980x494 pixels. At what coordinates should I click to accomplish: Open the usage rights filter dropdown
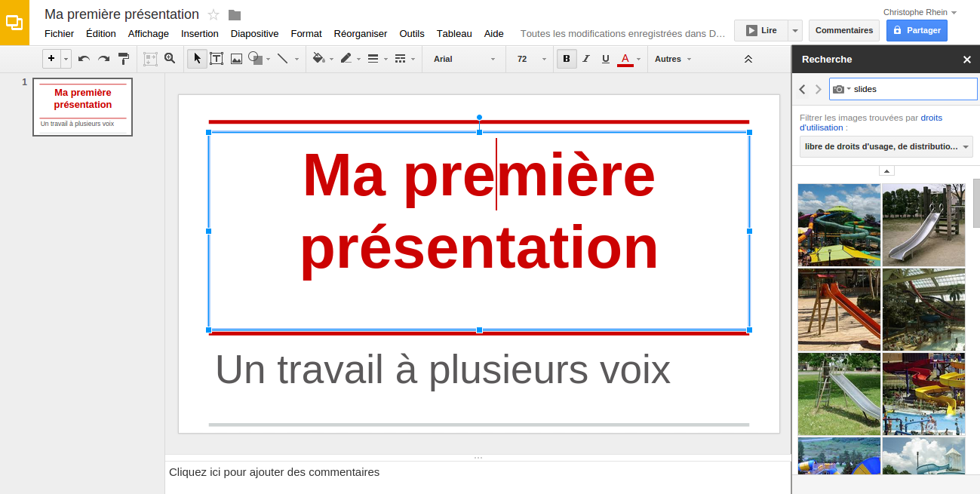pos(885,146)
